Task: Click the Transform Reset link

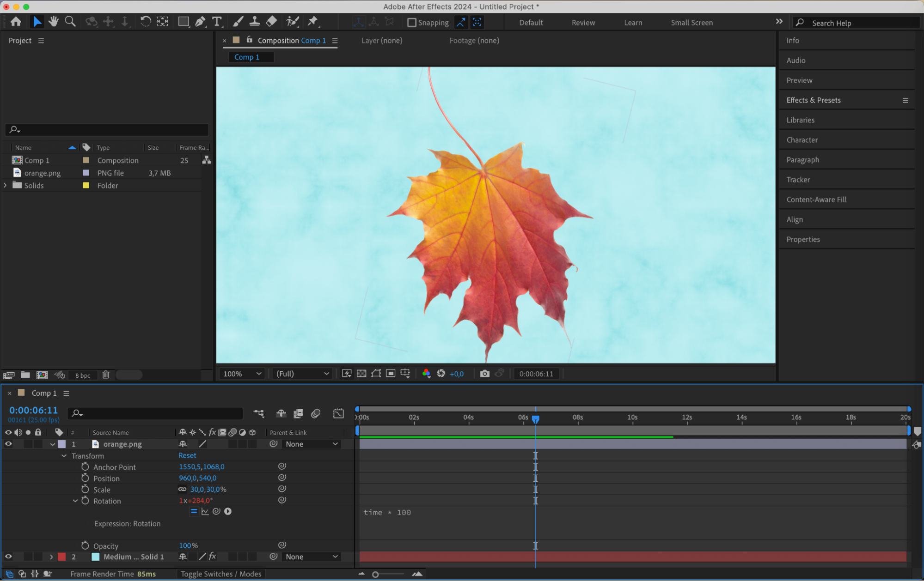Action: click(187, 455)
